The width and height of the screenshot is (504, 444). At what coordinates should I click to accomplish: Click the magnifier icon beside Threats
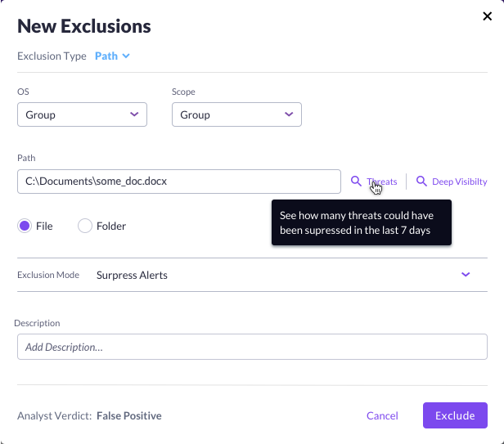[356, 182]
